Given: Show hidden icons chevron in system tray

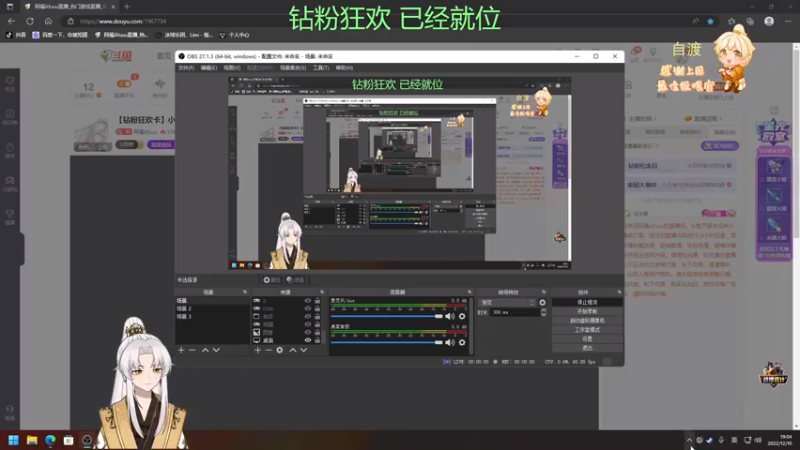Looking at the screenshot, I should 689,440.
